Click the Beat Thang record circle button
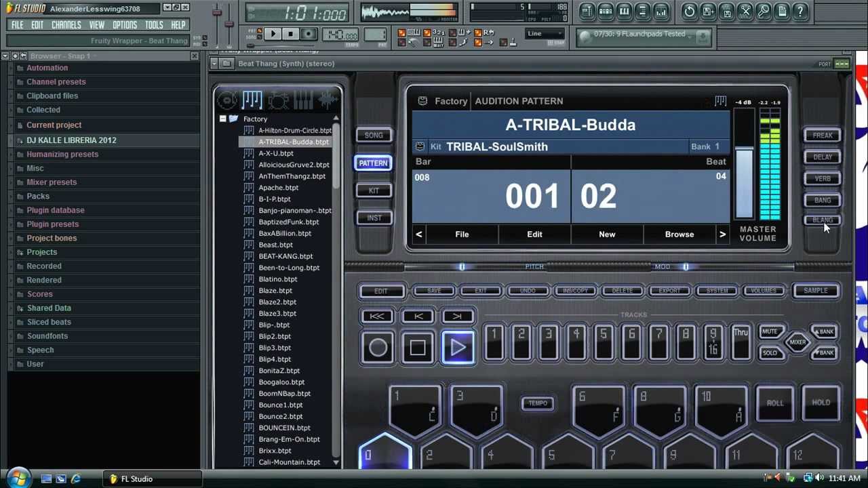This screenshot has height=488, width=868. click(378, 348)
